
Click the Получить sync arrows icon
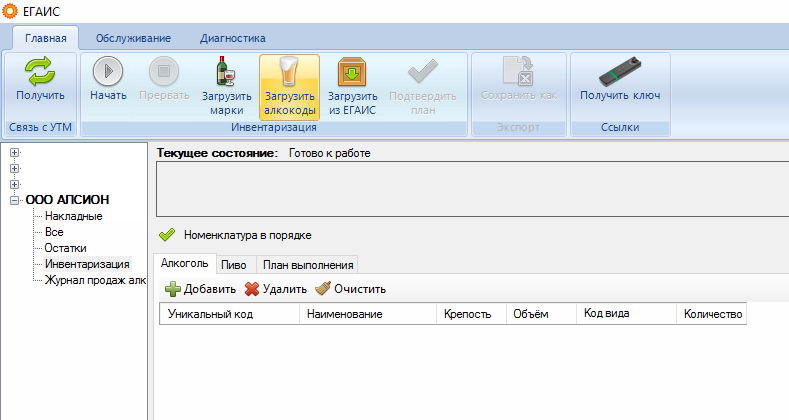coord(40,71)
